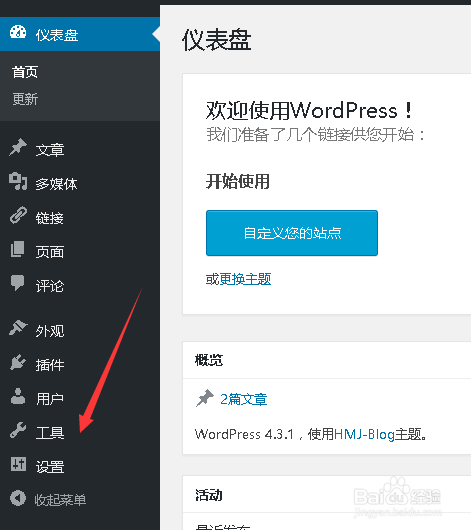Click the collapse arrow icon at 收起菜单
471x530 pixels.
18,498
